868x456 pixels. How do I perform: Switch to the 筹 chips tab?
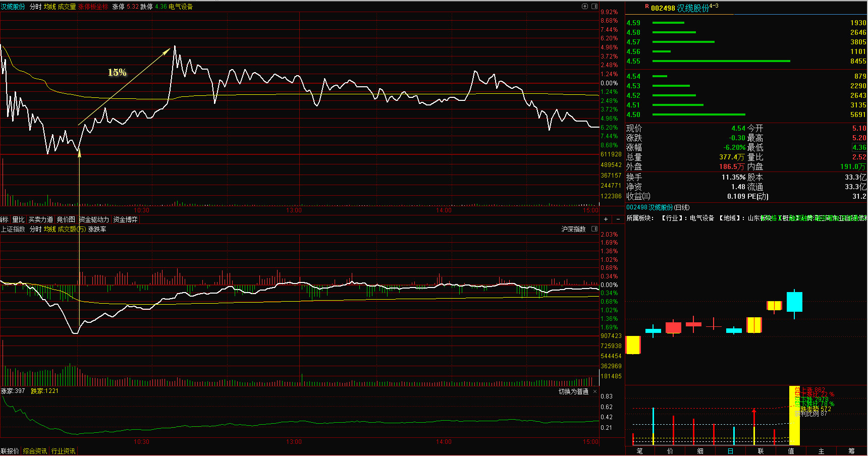[852, 451]
